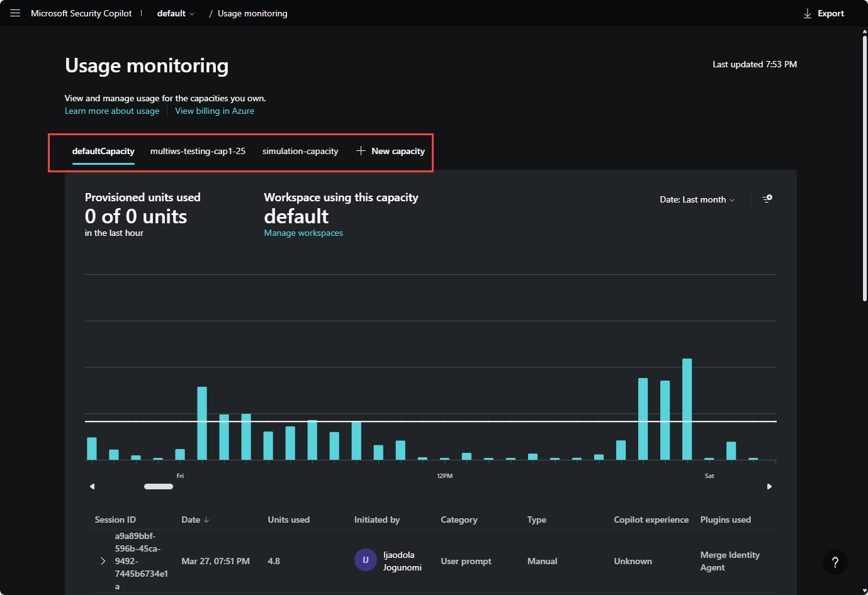868x595 pixels.
Task: Select the simulation-capacity tab
Action: tap(300, 151)
